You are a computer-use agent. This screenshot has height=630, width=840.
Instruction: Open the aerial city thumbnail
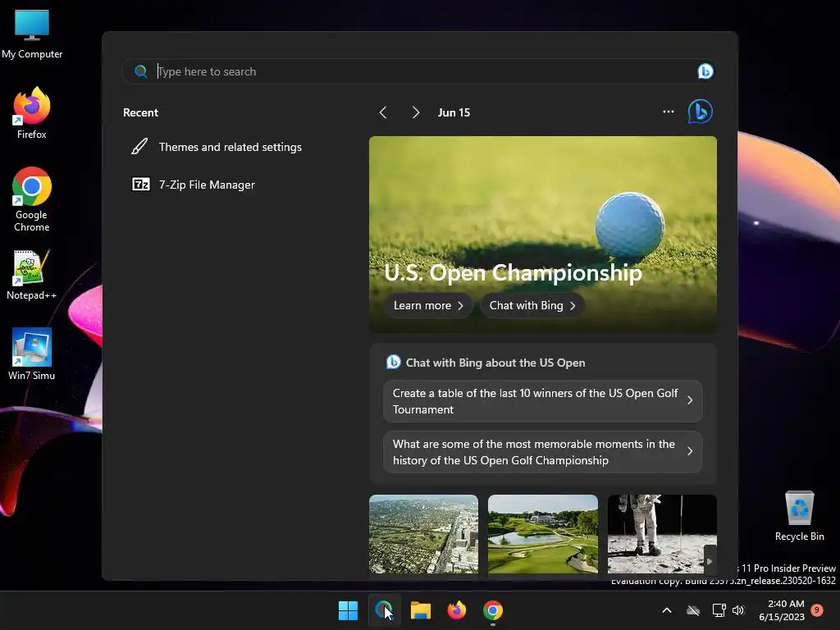tap(423, 534)
